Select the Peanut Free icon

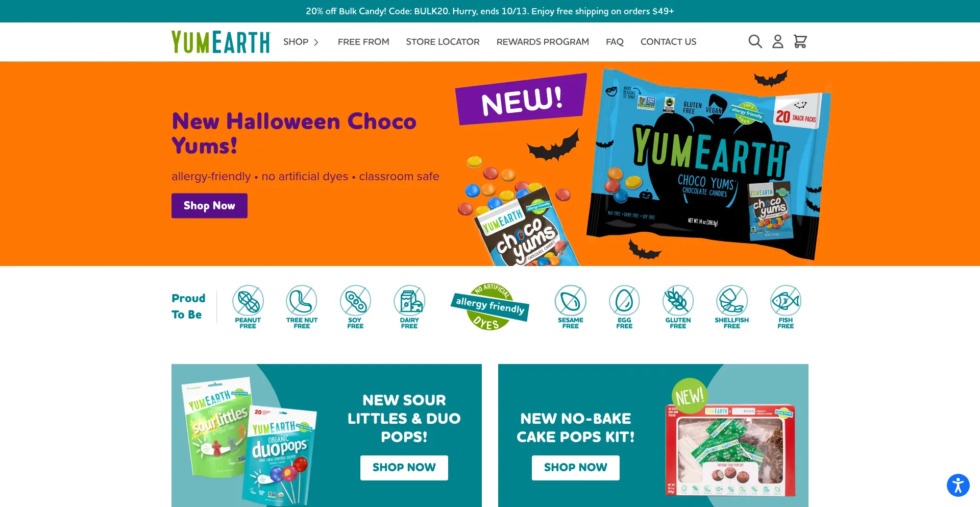click(248, 307)
